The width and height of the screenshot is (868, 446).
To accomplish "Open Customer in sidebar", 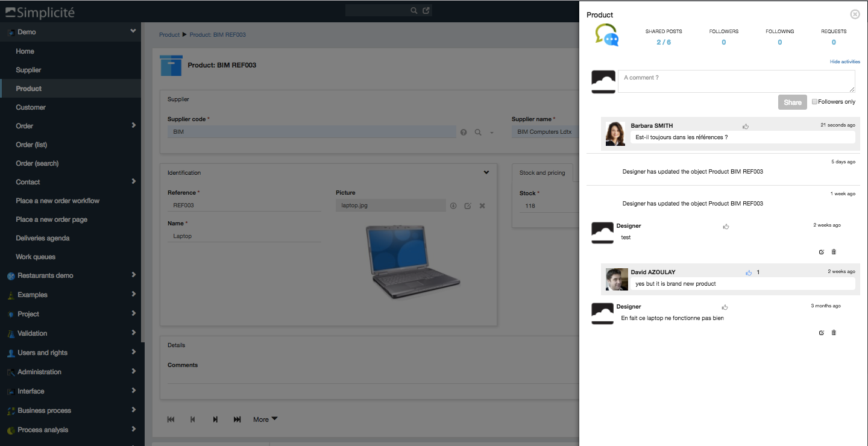I will pos(31,107).
